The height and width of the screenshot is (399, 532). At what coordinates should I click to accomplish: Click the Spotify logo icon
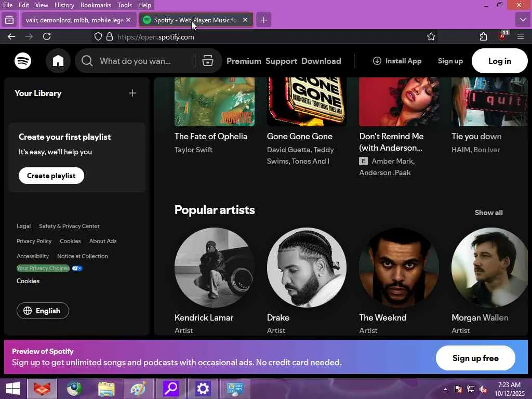click(23, 61)
